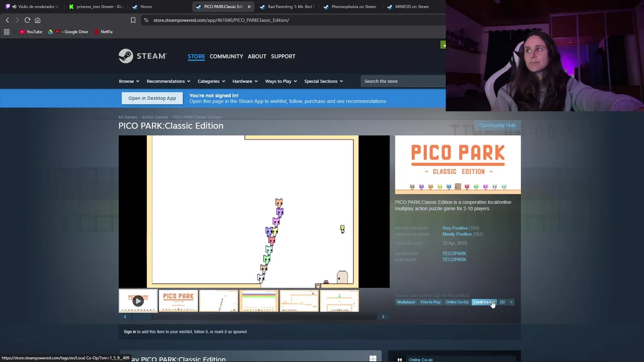Open the Very Positive recent reviews link

point(455,228)
